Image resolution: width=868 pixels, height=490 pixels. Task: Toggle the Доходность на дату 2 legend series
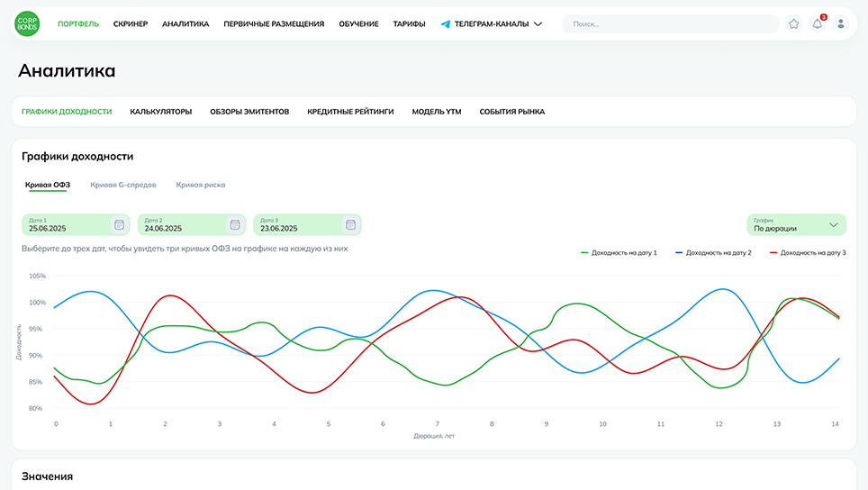pos(713,253)
